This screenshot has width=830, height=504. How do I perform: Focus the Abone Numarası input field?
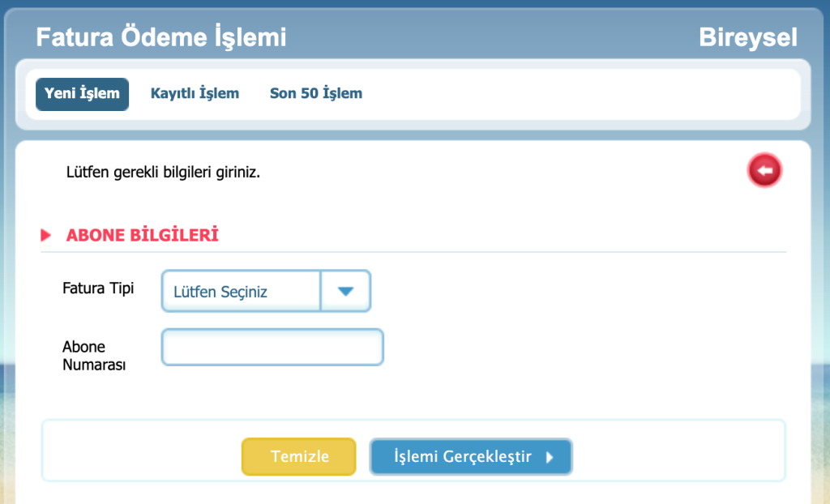coord(272,348)
